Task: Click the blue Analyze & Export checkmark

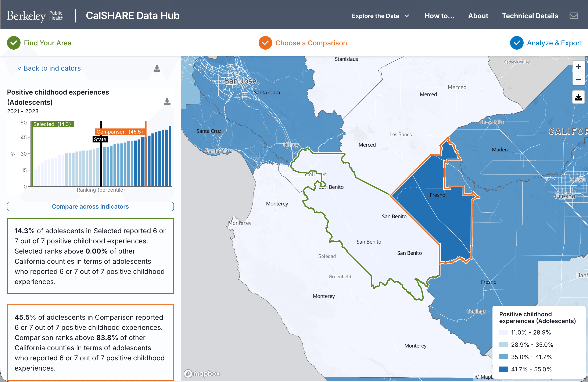Action: click(517, 43)
